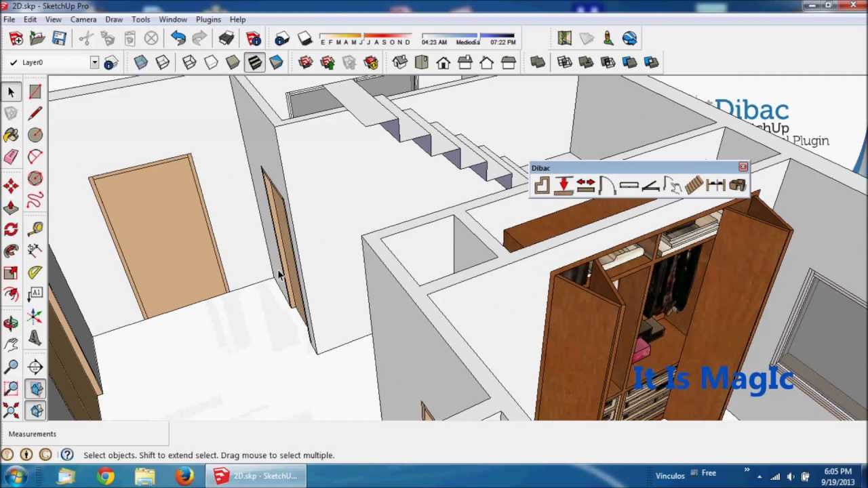Activate the Paint Bucket tool
This screenshot has height=488, width=868.
click(11, 135)
